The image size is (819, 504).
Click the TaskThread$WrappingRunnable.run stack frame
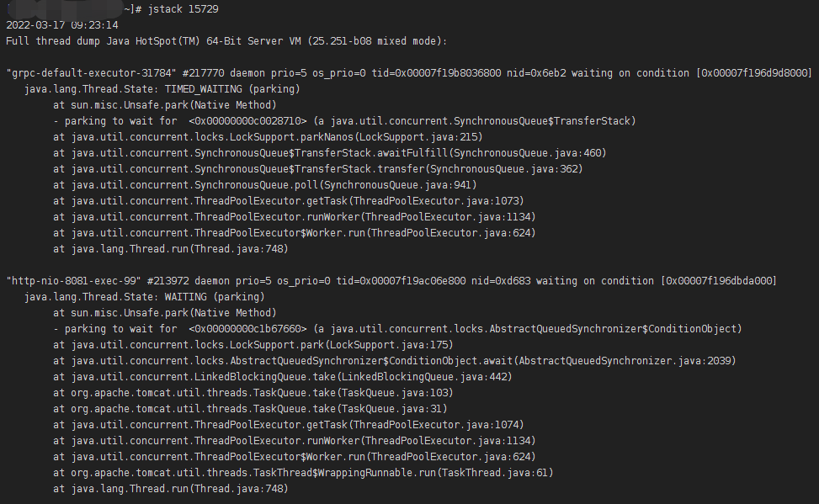[303, 473]
